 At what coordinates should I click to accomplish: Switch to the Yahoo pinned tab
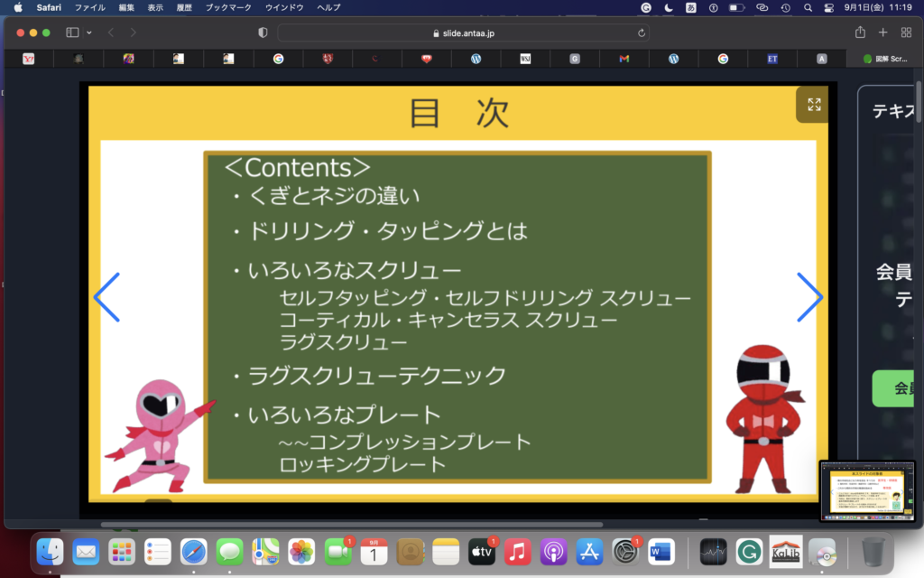(x=28, y=59)
